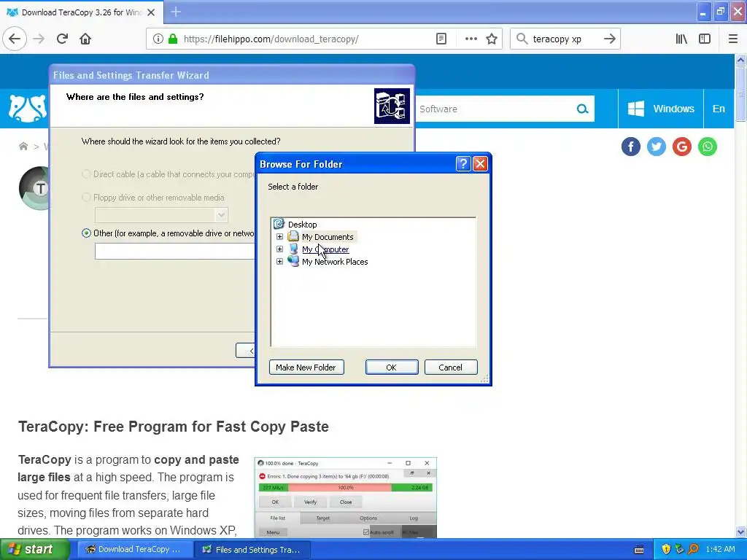
Task: Switch to Files and Settings Transfer taskbar item
Action: tap(252, 550)
